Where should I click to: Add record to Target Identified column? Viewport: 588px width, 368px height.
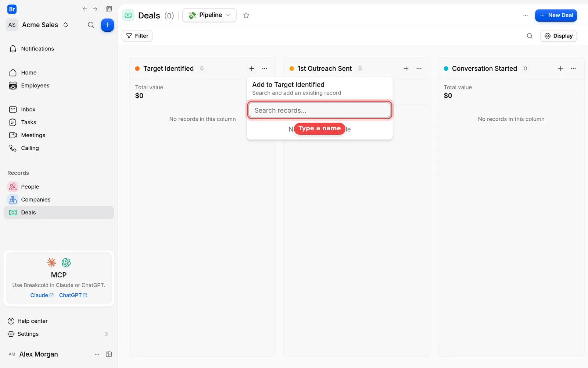click(x=252, y=68)
